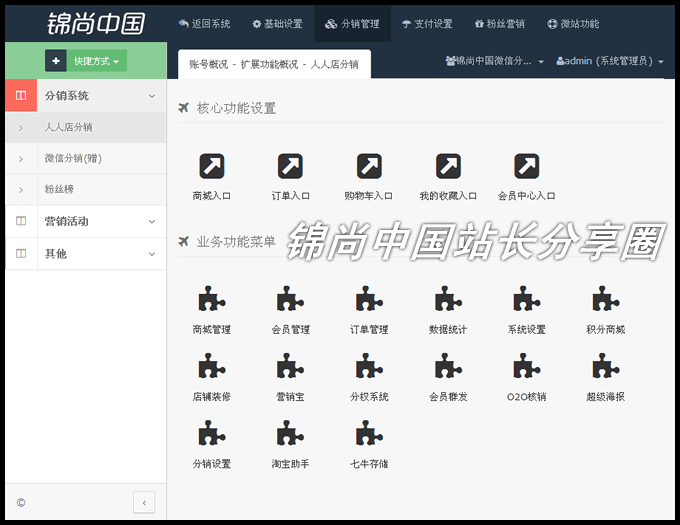Open the 粉丝营销 top menu
Viewport: 680px width, 525px height.
pos(500,24)
